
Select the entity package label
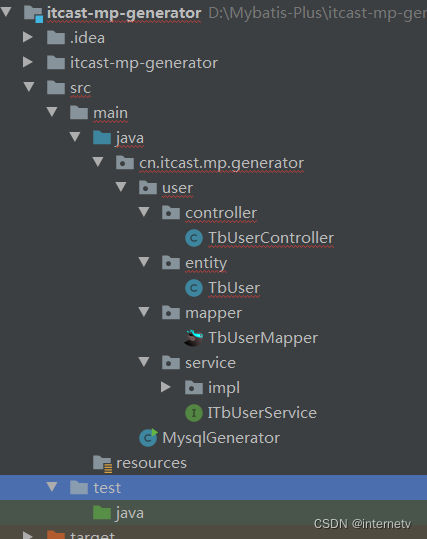pos(206,263)
